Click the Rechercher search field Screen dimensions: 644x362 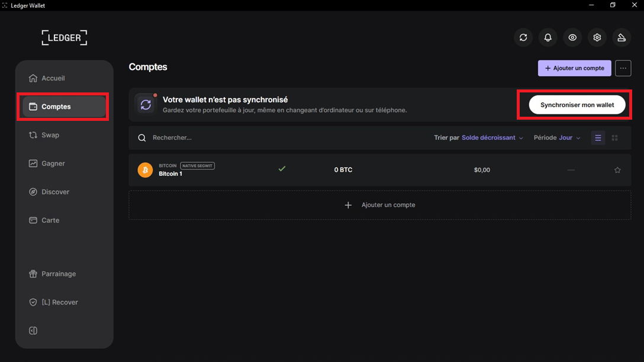[237, 138]
